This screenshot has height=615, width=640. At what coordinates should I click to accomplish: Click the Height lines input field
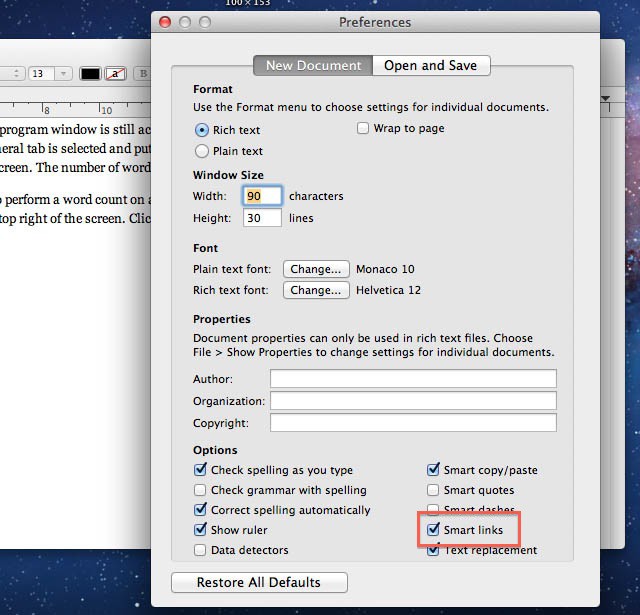262,218
